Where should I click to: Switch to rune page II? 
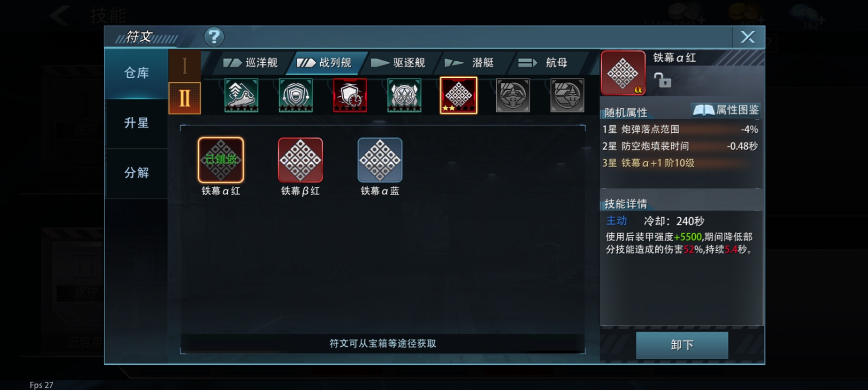pos(185,98)
